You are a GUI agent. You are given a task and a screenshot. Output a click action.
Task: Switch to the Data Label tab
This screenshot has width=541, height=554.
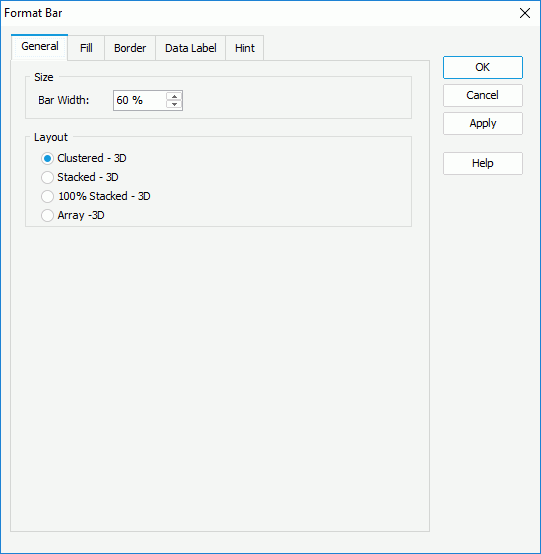pyautogui.click(x=190, y=48)
